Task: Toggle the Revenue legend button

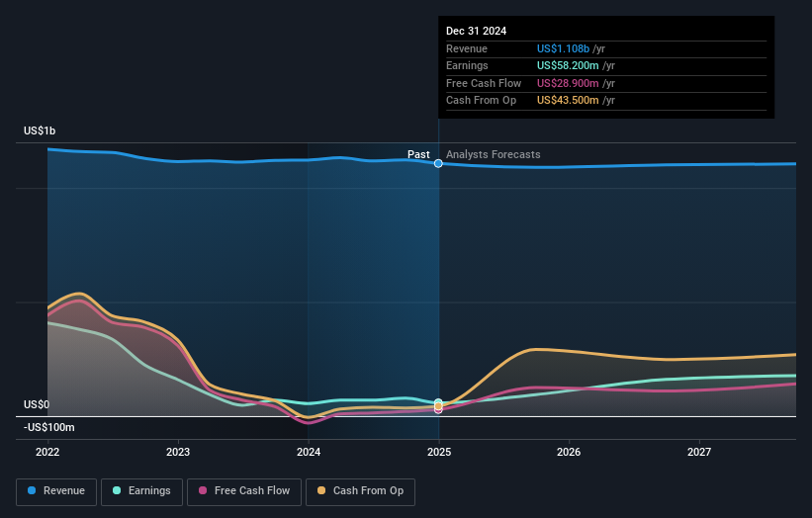Action: point(56,491)
